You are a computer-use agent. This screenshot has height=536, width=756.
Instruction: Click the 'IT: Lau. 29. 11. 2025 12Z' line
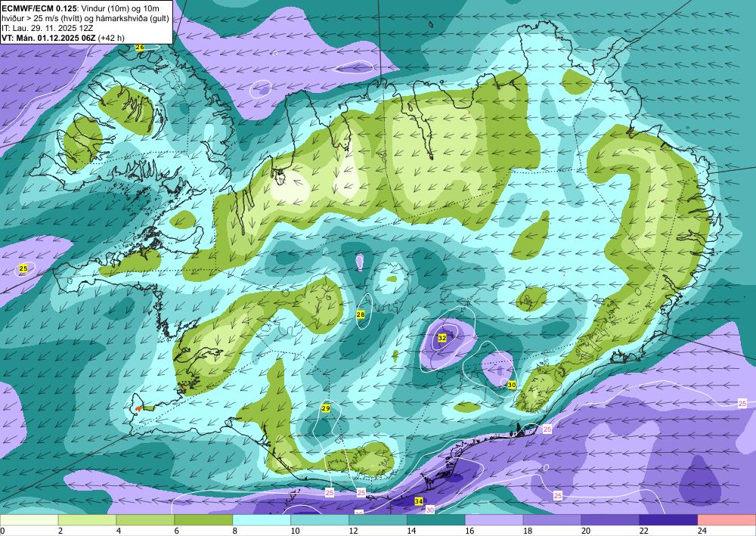[x=47, y=27]
